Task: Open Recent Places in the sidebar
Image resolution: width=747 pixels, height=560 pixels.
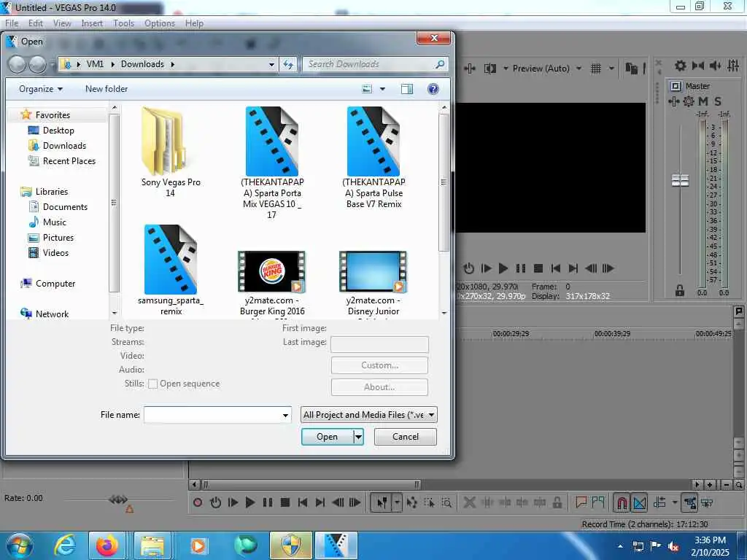Action: tap(69, 161)
